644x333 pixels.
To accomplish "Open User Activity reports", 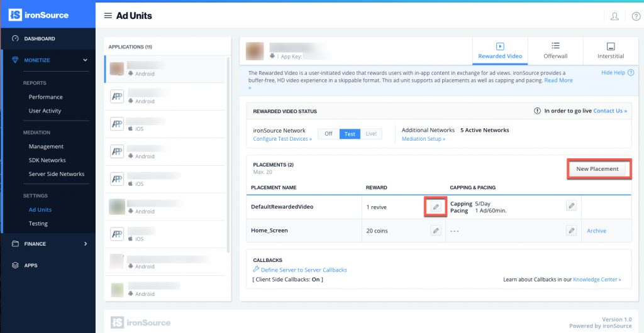I will (x=45, y=111).
